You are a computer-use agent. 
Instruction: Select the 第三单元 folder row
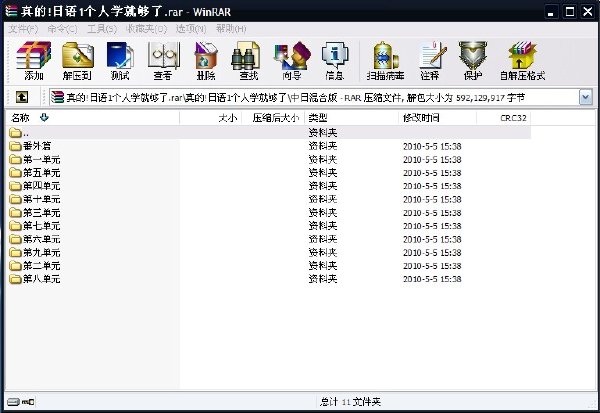coord(268,213)
